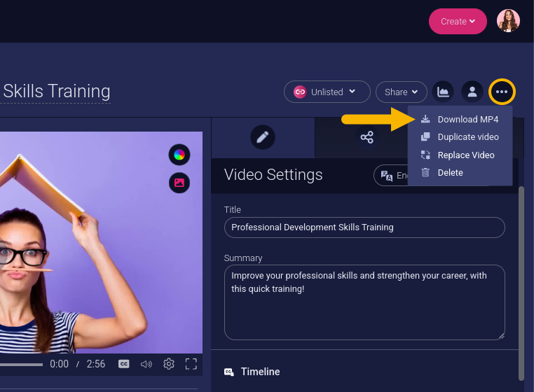Open the Create dropdown button
Screen dimensions: 534x392
458,22
